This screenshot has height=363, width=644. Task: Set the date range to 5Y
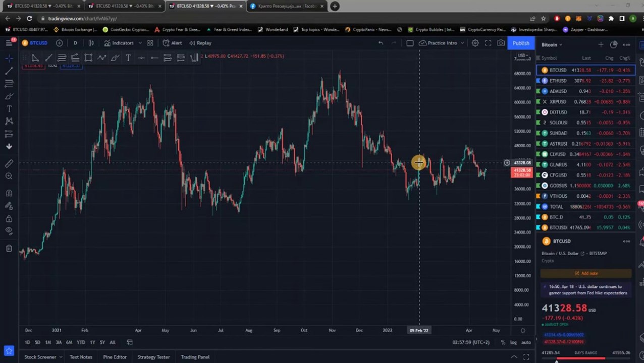tap(102, 342)
